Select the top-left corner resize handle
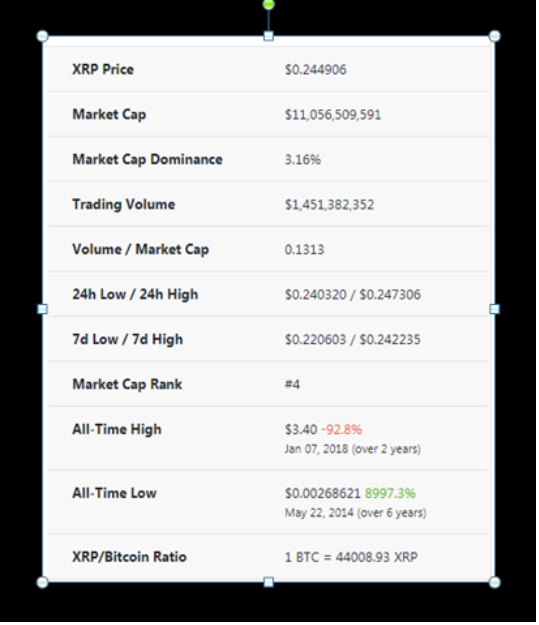This screenshot has height=625, width=539. [x=43, y=36]
